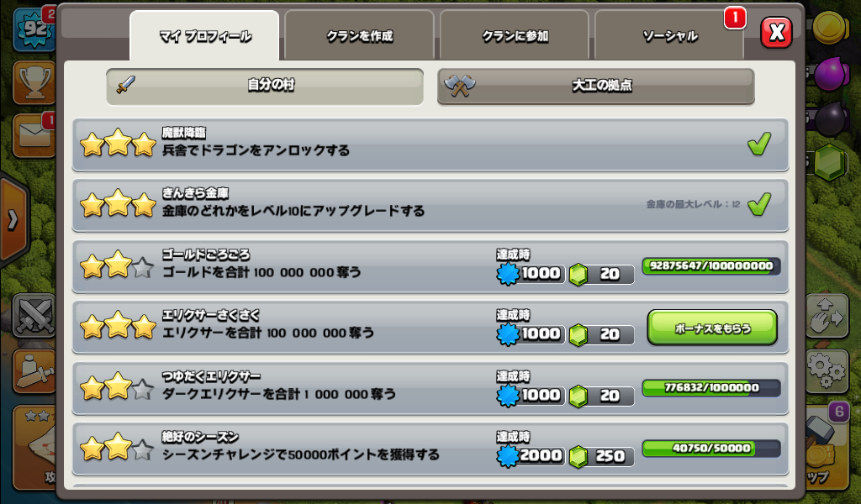Open the ソーシャル tab
The image size is (861, 504).
point(669,35)
